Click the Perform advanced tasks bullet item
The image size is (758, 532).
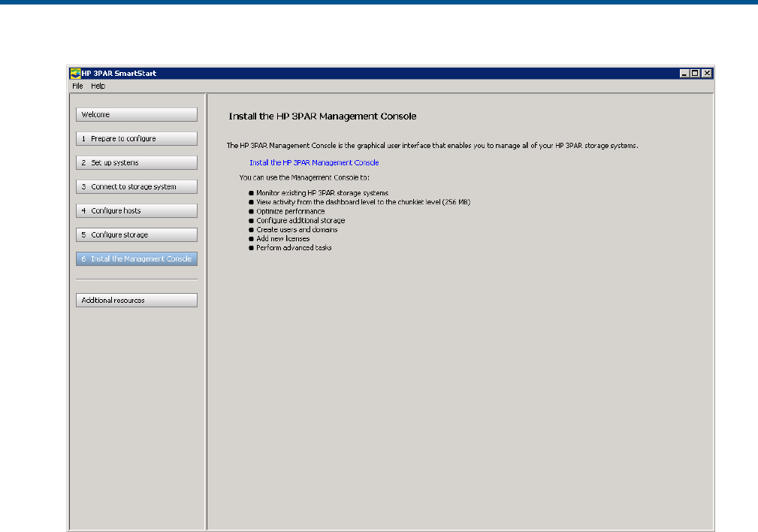click(294, 247)
